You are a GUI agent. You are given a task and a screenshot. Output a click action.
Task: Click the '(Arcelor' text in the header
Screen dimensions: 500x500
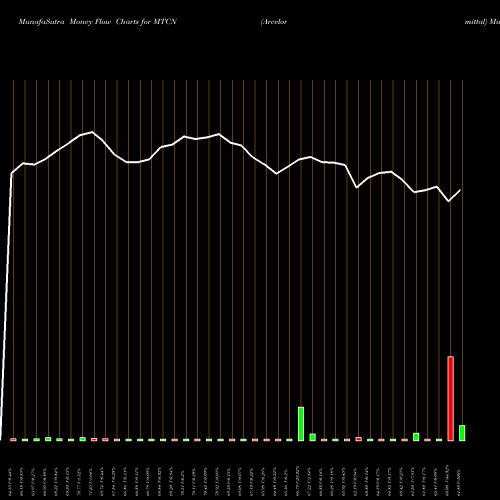click(274, 22)
